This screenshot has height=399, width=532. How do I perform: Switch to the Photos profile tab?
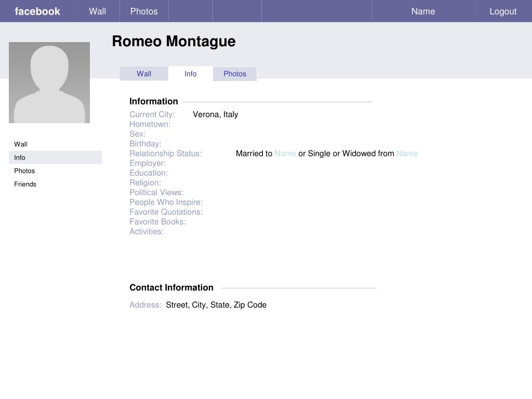[235, 74]
